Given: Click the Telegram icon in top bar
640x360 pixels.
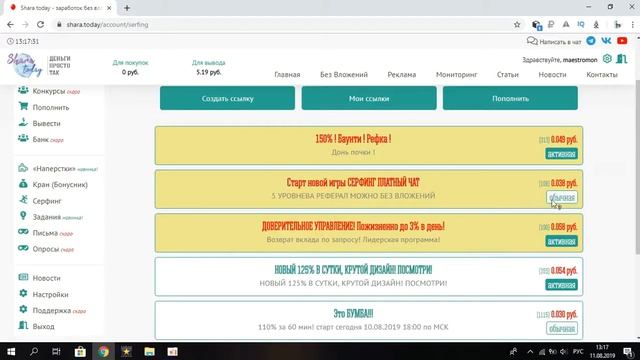Looking at the screenshot, I should click(591, 41).
